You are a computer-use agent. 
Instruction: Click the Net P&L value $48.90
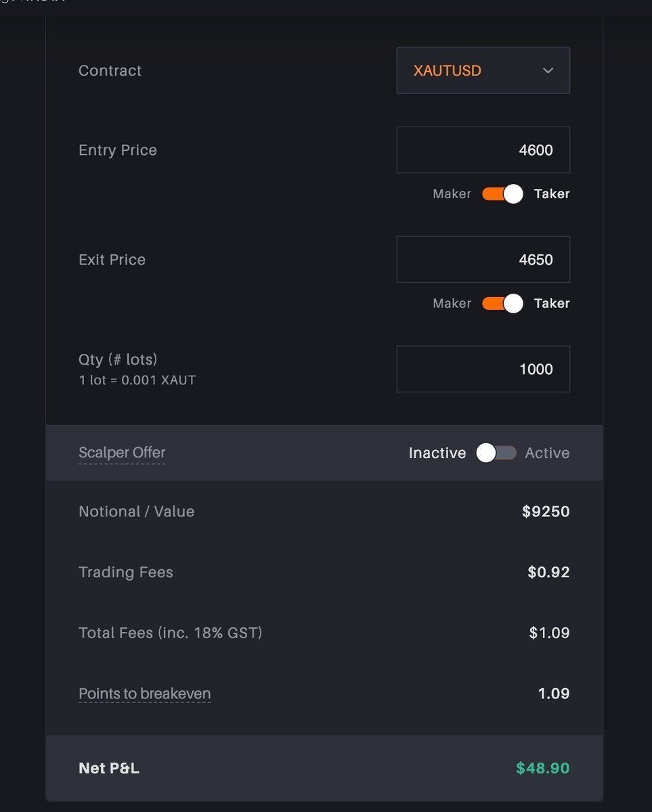click(543, 768)
